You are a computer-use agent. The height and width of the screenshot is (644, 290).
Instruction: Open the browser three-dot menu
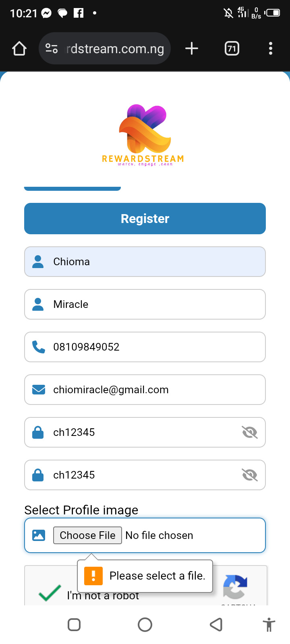tap(271, 49)
